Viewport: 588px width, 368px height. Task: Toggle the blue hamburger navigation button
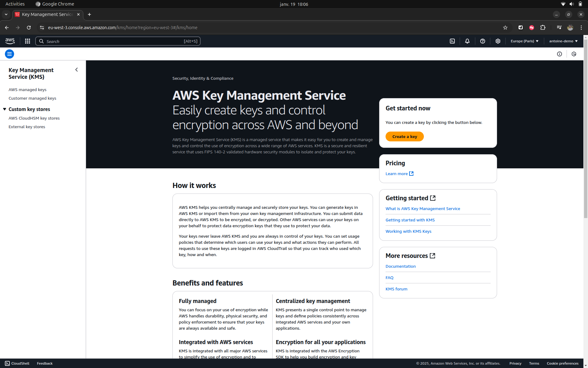[x=9, y=54]
